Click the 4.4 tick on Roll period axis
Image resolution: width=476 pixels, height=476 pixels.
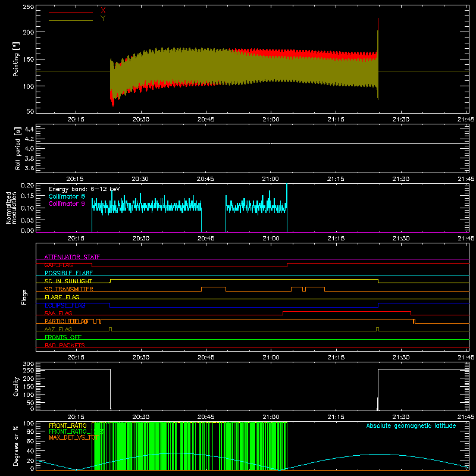point(29,129)
